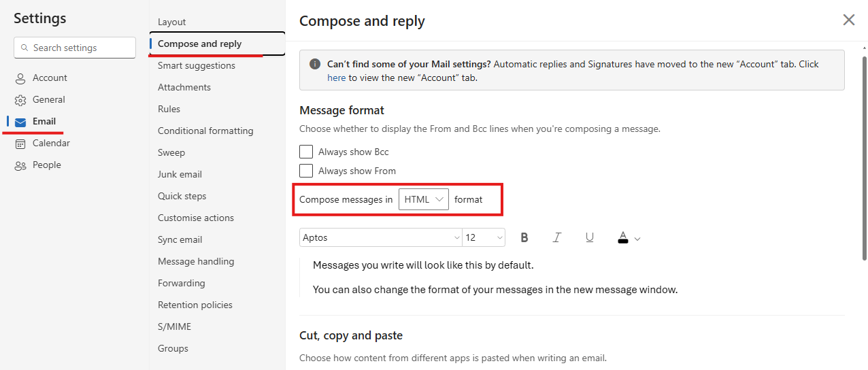The height and width of the screenshot is (370, 868).
Task: Enable the Always show From checkbox
Action: pyautogui.click(x=306, y=171)
